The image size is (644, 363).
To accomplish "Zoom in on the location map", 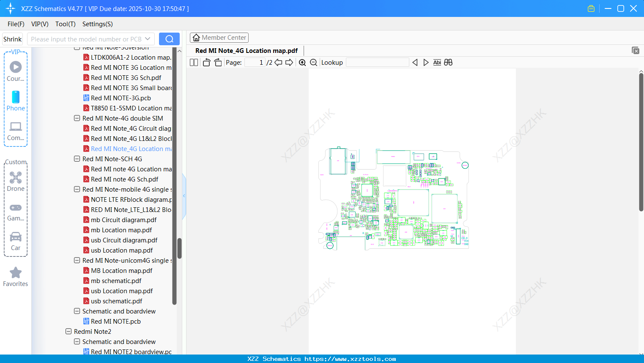I will pos(302,62).
